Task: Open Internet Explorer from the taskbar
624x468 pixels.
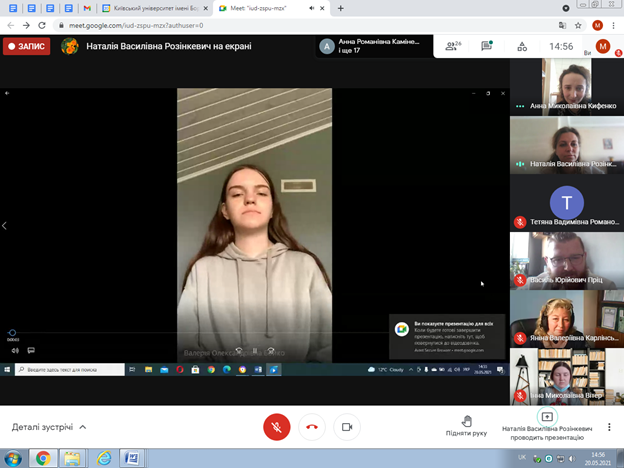Action: tap(103, 458)
